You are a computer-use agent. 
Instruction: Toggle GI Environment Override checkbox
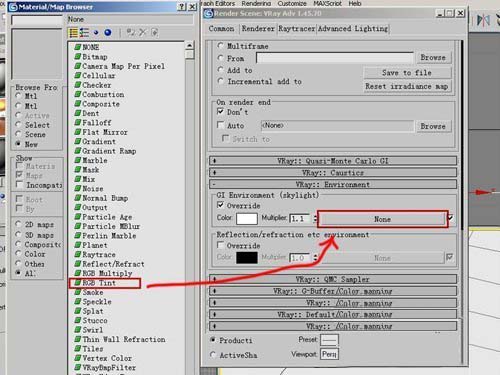point(220,205)
